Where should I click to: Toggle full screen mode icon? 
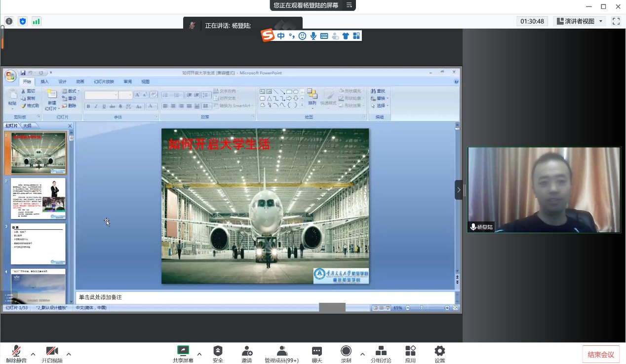pyautogui.click(x=616, y=21)
